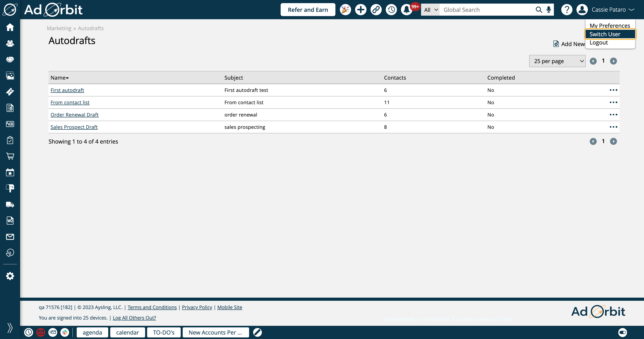Go to the Home sidebar icon

(10, 27)
